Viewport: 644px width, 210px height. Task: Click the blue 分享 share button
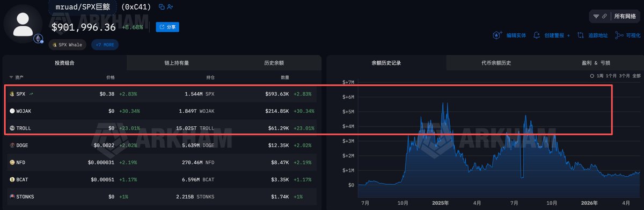[x=167, y=27]
